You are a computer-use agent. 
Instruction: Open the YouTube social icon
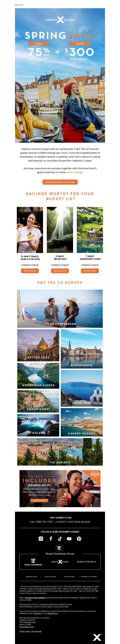click(69, 539)
